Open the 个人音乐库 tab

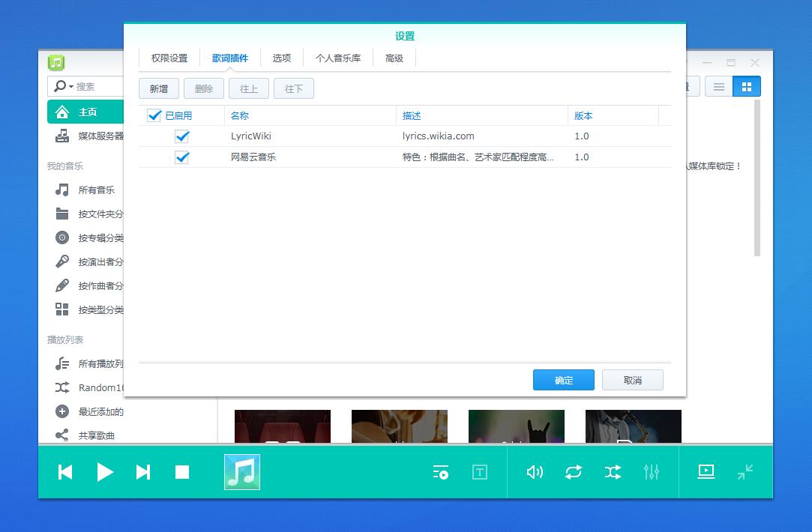tap(337, 57)
